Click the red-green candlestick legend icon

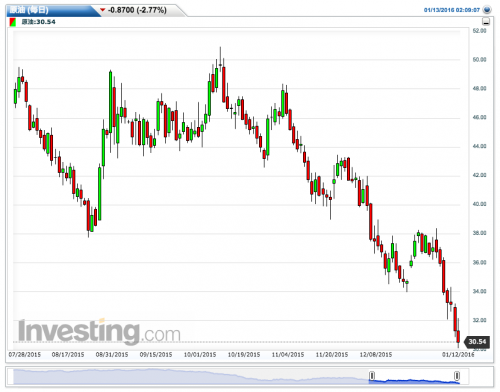[x=13, y=22]
